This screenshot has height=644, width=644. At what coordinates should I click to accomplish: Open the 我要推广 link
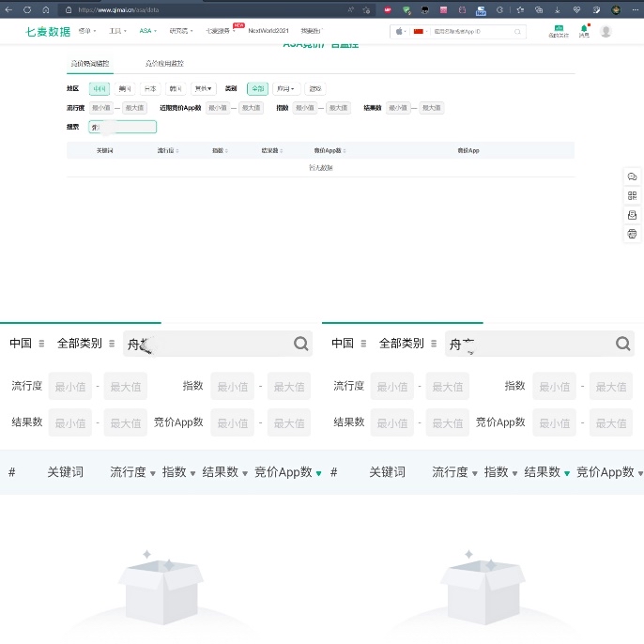point(312,31)
